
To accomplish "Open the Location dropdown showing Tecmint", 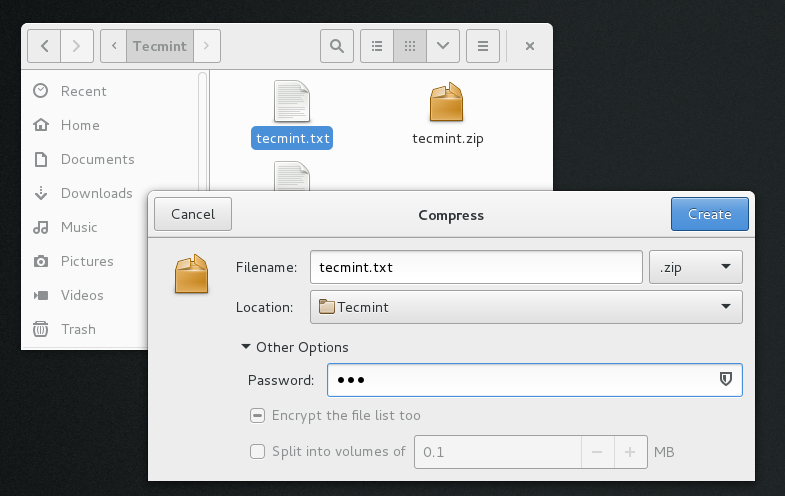I will coord(526,307).
